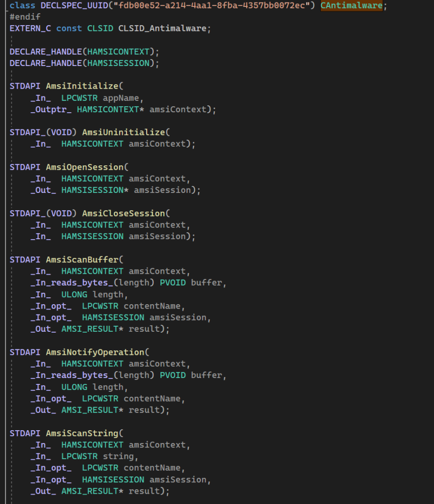
Task: Click the #endif directive
Action: [x=25, y=17]
